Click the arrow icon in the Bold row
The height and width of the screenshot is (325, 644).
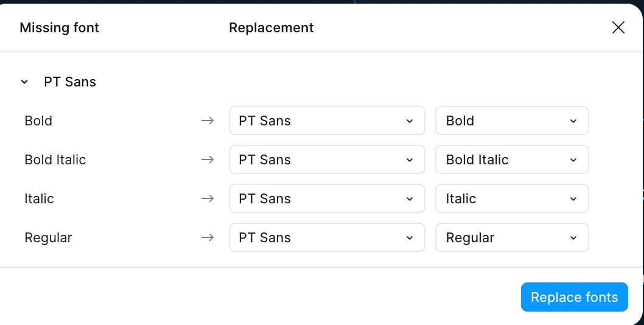click(208, 121)
